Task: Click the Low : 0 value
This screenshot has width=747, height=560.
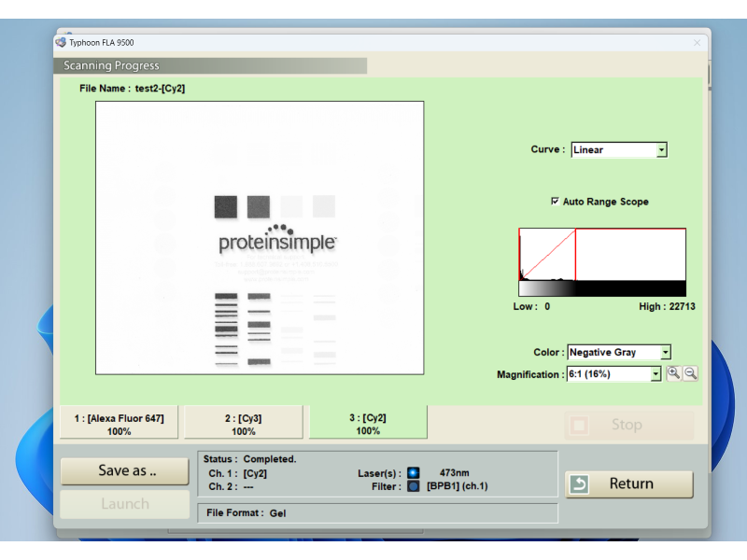Action: (531, 307)
